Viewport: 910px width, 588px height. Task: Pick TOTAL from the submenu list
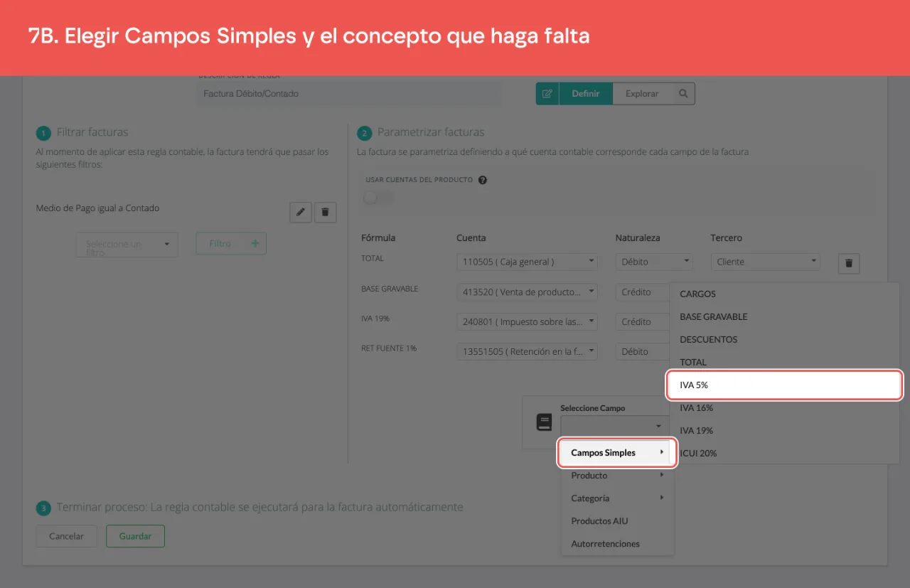tap(785, 362)
